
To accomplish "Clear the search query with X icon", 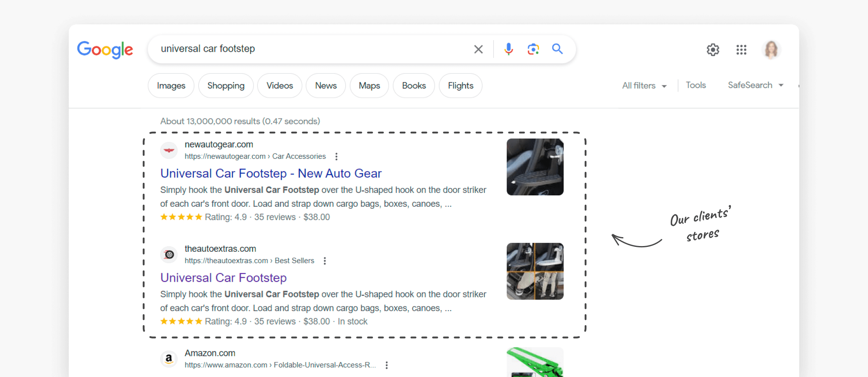I will click(478, 49).
